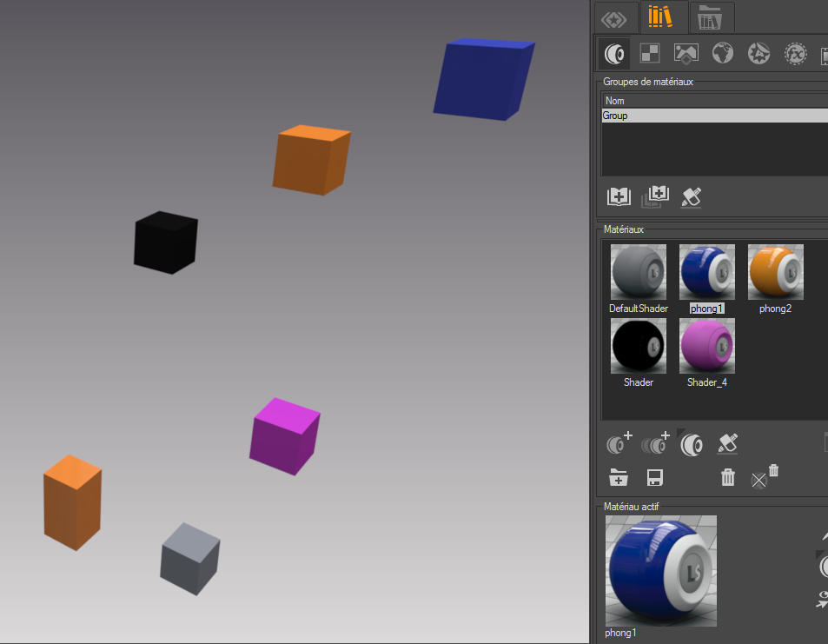Open the deleted materials trash bin tab

click(712, 17)
